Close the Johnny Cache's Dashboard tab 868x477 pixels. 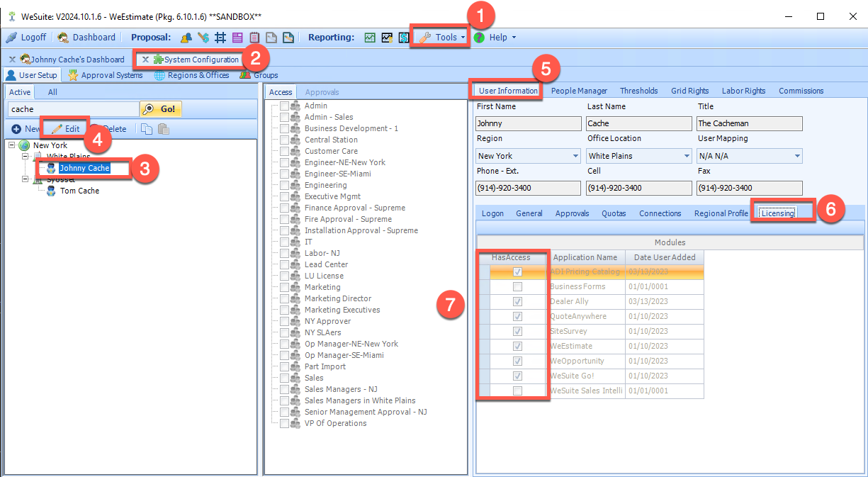[12, 60]
